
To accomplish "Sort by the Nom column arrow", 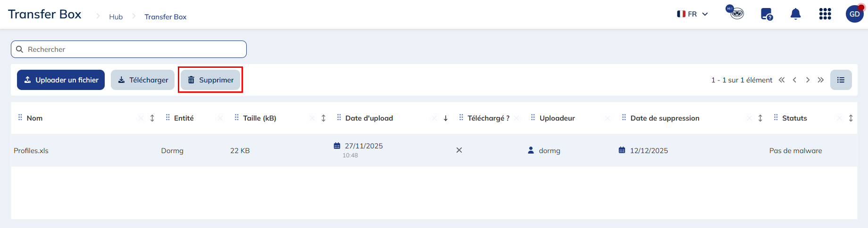I will (152, 118).
